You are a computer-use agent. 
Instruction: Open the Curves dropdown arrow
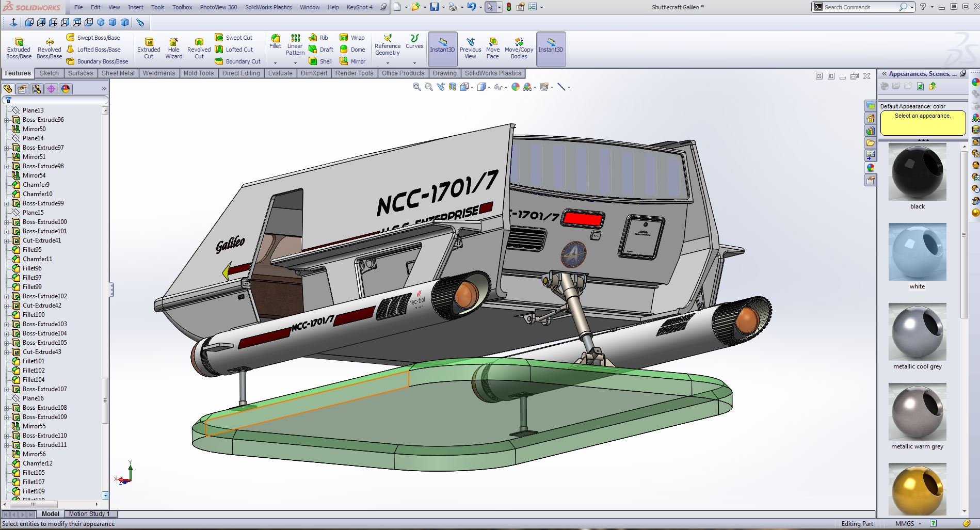414,63
